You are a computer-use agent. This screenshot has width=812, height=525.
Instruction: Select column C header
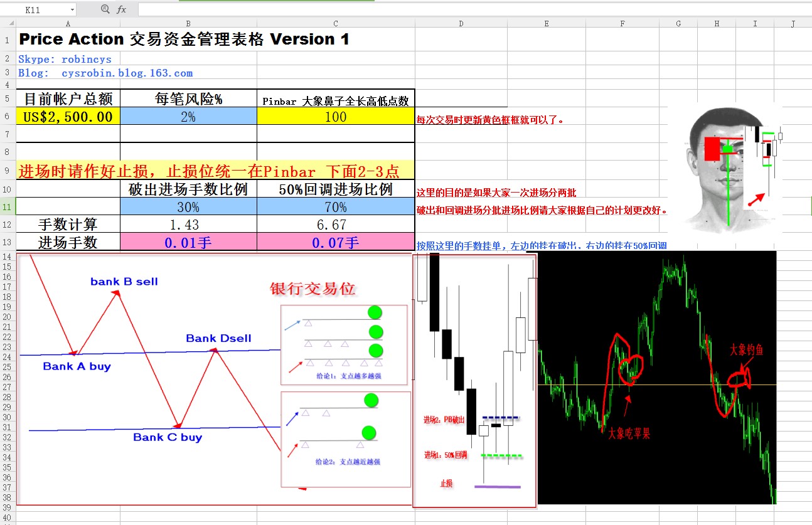click(336, 24)
